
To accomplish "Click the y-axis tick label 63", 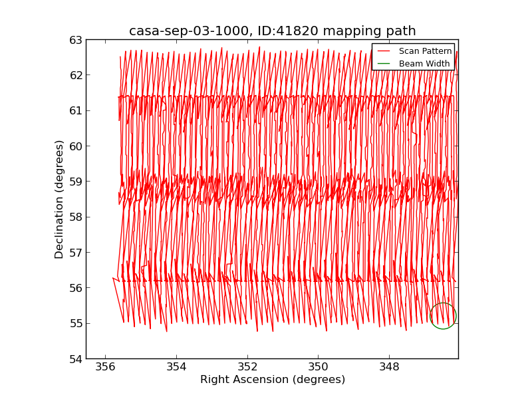I will point(76,40).
